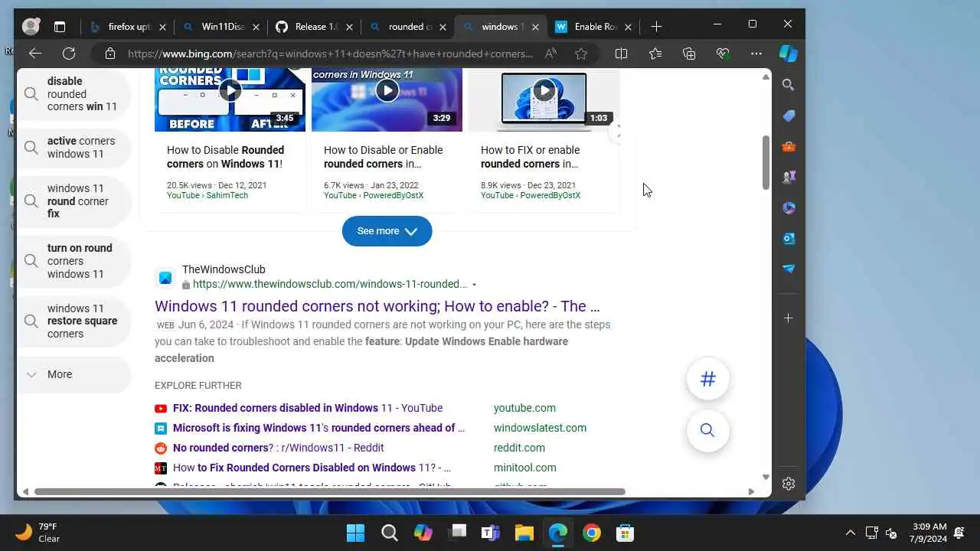View site information lock icon
The image size is (980, 551).
pyautogui.click(x=110, y=54)
